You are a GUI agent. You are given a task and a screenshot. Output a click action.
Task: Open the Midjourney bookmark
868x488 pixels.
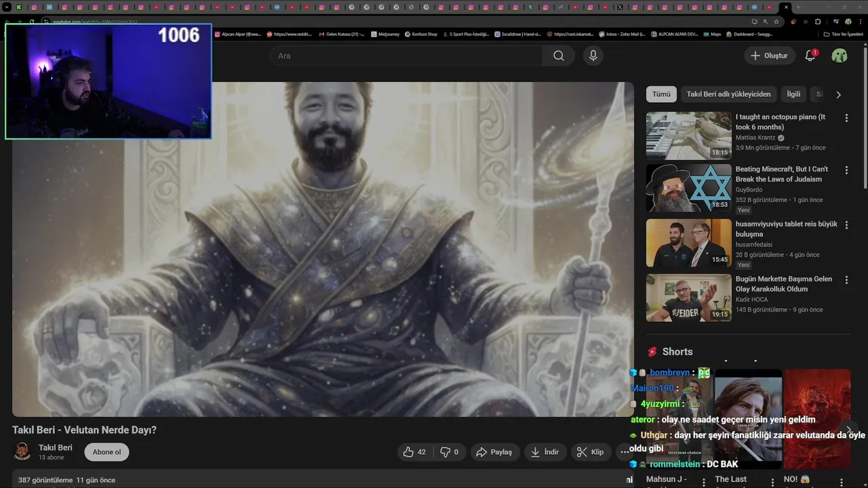[x=385, y=34]
